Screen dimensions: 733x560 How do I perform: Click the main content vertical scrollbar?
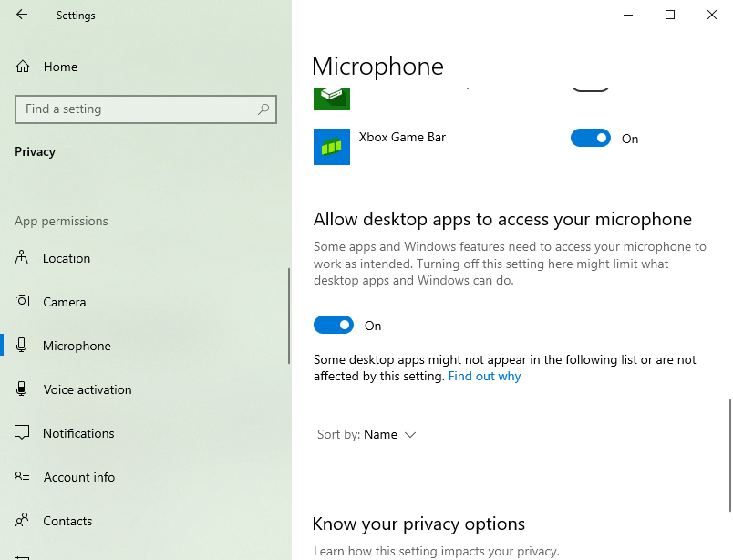728,454
